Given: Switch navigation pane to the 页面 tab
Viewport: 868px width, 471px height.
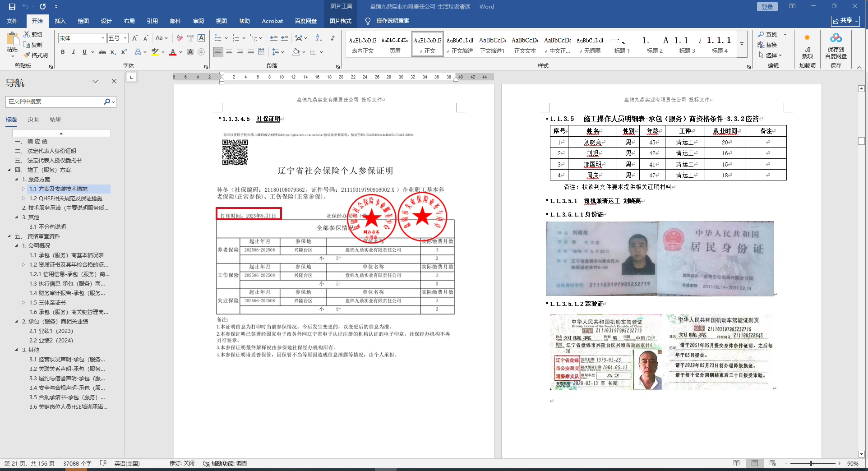Looking at the screenshot, I should point(33,120).
